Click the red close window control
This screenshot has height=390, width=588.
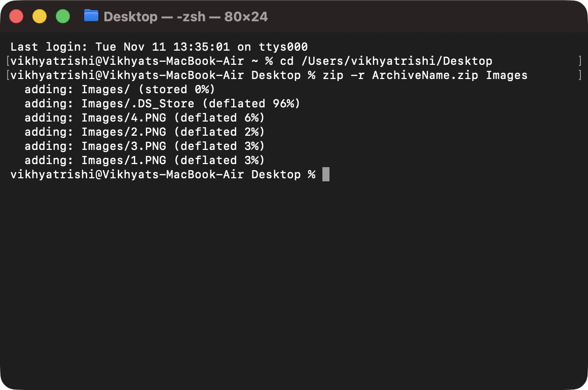pyautogui.click(x=16, y=16)
